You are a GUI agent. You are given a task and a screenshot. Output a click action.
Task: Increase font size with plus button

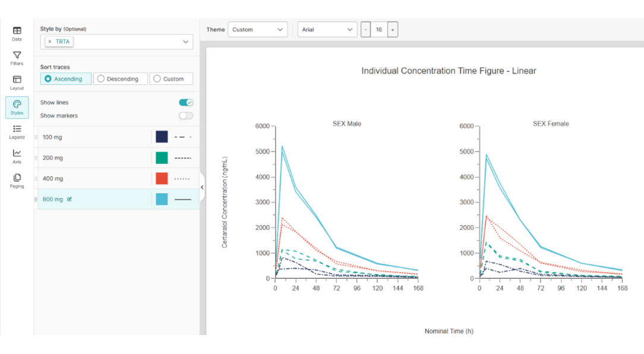point(393,30)
